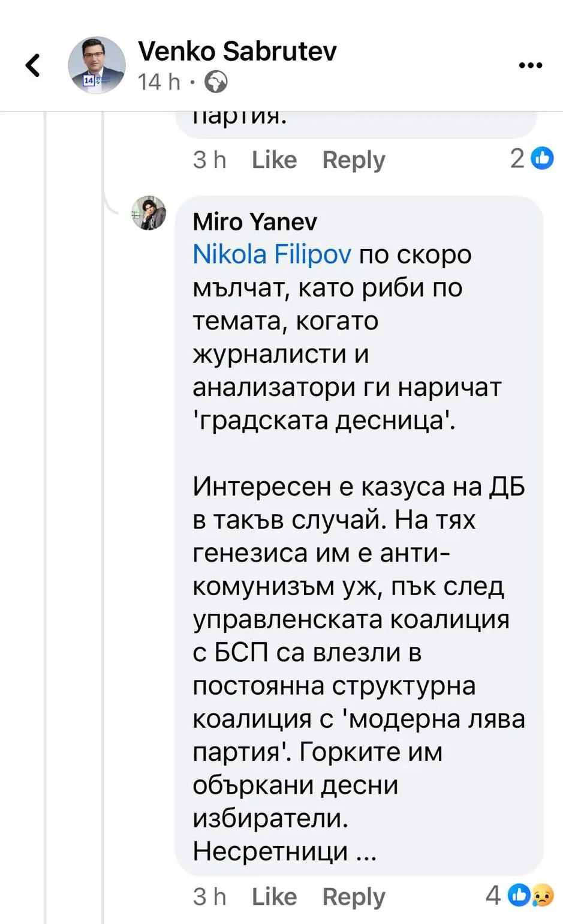The width and height of the screenshot is (563, 924).
Task: Open the three-dot post options menu
Action: (x=530, y=65)
